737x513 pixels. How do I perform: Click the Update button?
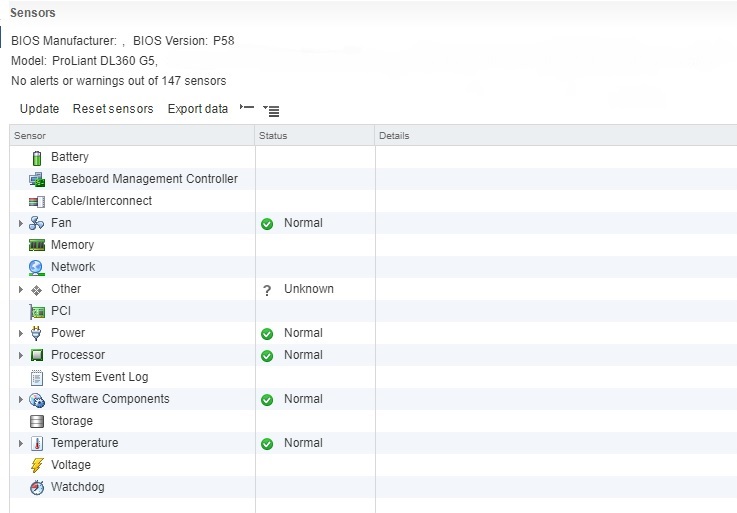[x=39, y=109]
